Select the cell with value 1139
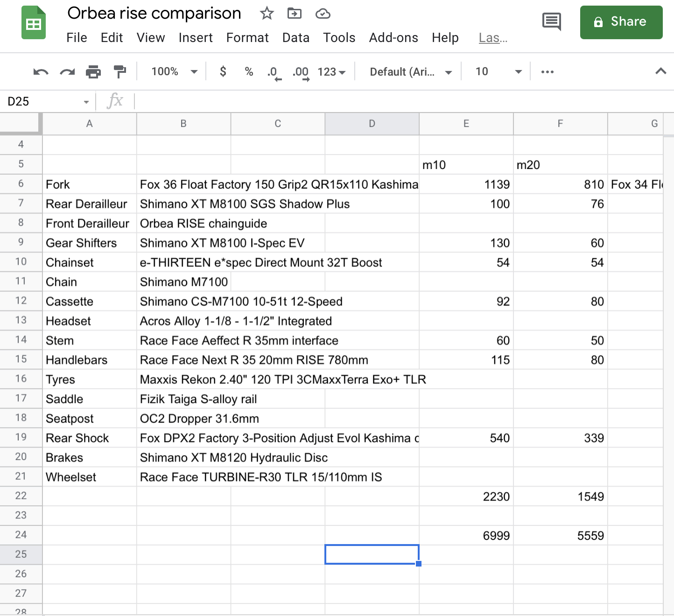The image size is (674, 616). tap(466, 184)
